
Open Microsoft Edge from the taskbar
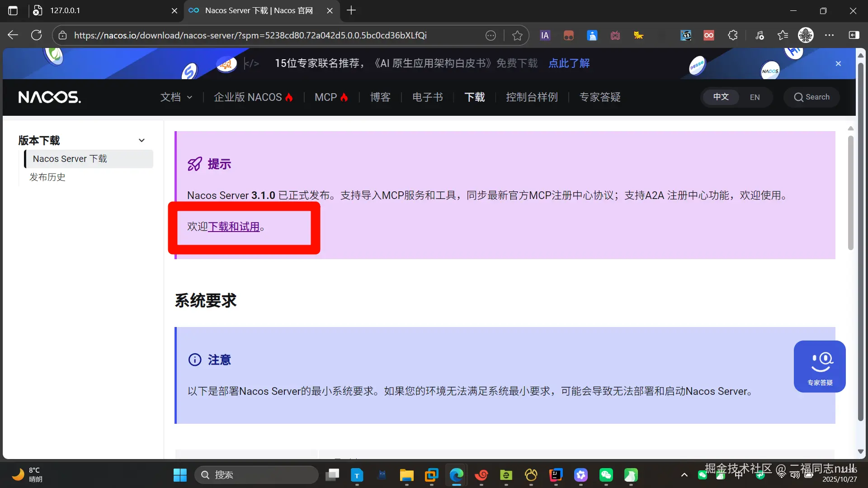coord(456,475)
